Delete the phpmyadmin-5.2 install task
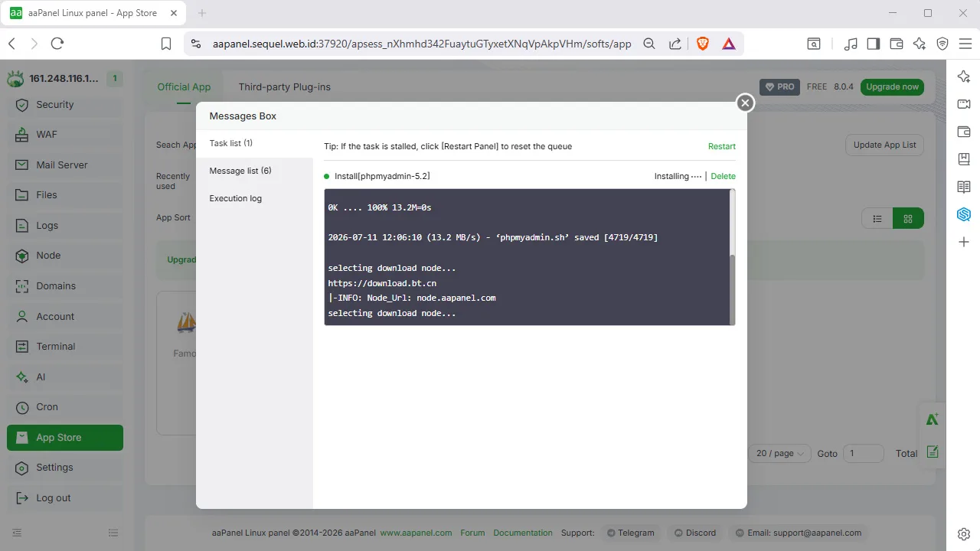The image size is (980, 551). (723, 176)
